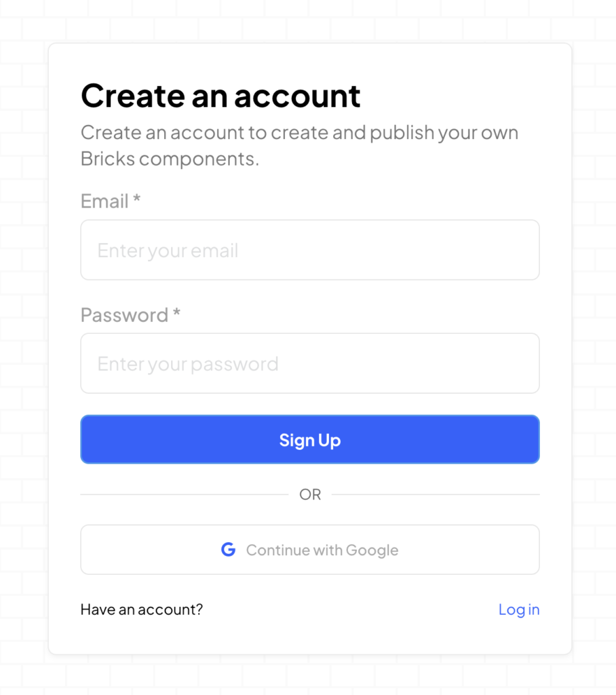
Task: Click the required asterisk beside Email
Action: [x=137, y=199]
